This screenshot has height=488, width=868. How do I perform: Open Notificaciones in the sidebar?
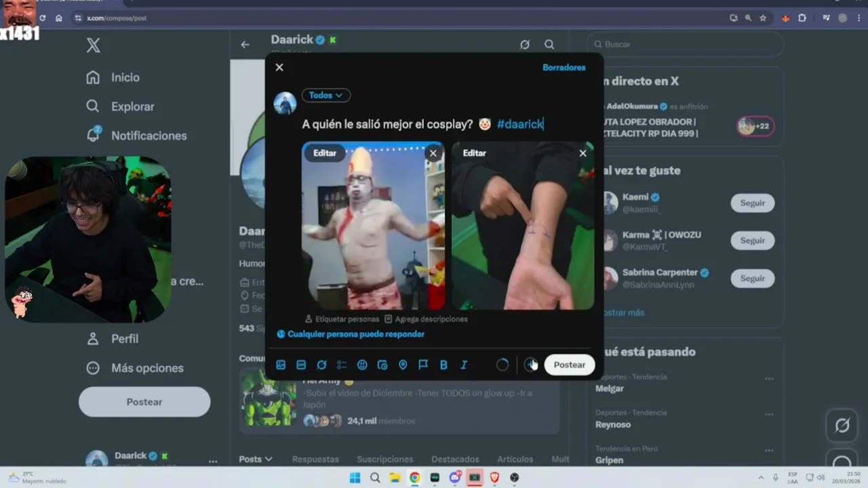coord(136,136)
